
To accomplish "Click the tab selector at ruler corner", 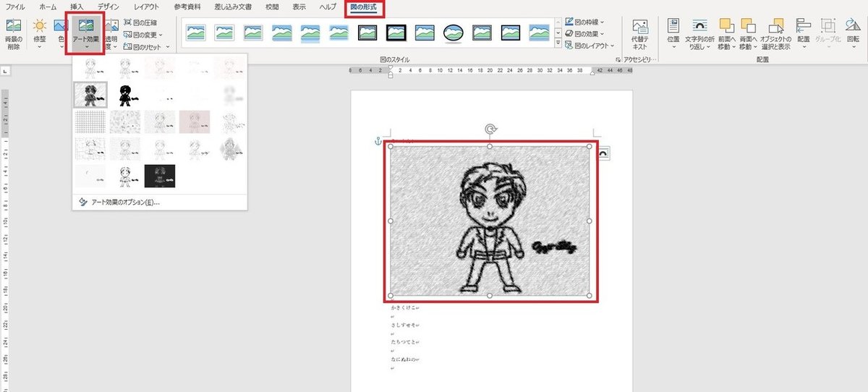I will tap(4, 71).
